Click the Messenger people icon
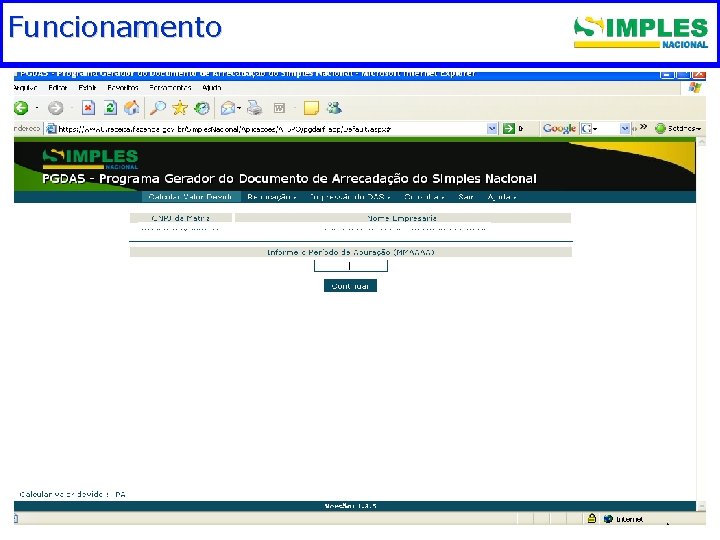Screen dimensions: 720x540 pyautogui.click(x=334, y=108)
